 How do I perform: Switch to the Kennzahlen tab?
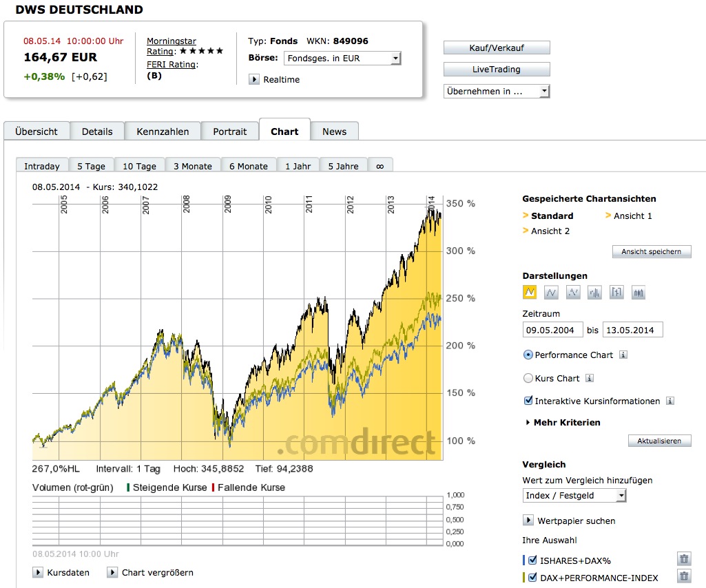(x=163, y=132)
